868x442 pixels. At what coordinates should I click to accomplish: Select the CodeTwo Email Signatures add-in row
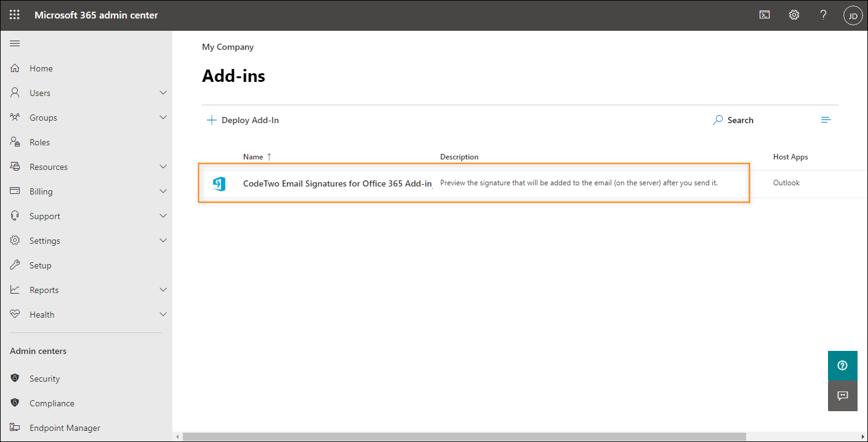pyautogui.click(x=337, y=183)
